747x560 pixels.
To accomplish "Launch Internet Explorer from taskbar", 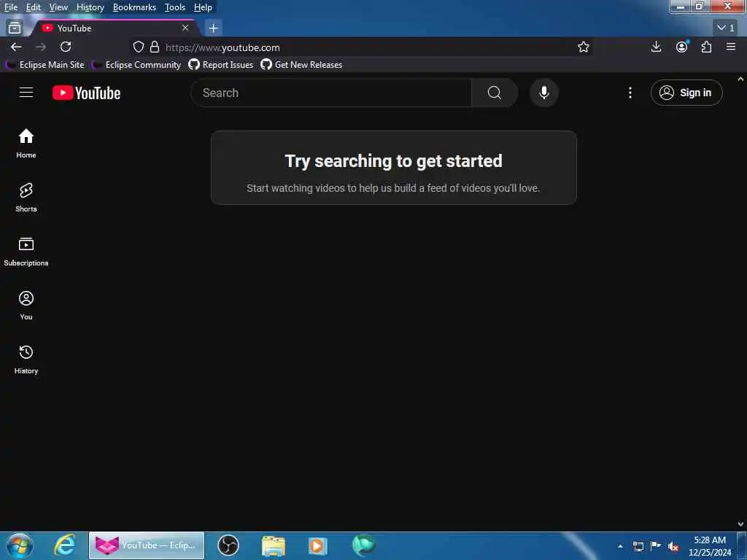I will coord(65,545).
